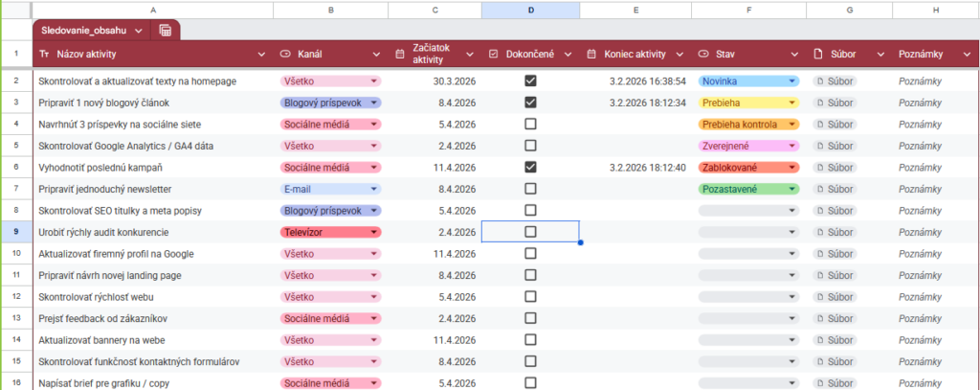Select cell 'Aktualizovať bannery na webe'
This screenshot has height=390, width=980.
(153, 340)
